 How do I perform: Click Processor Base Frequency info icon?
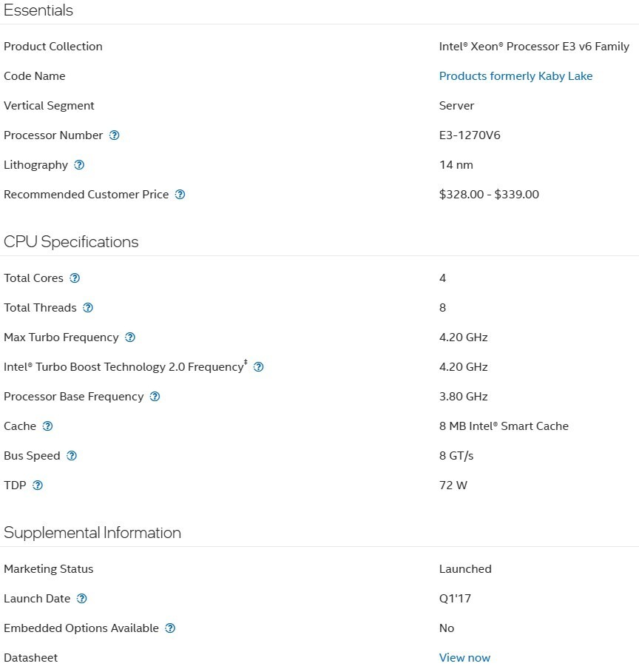[x=155, y=397]
